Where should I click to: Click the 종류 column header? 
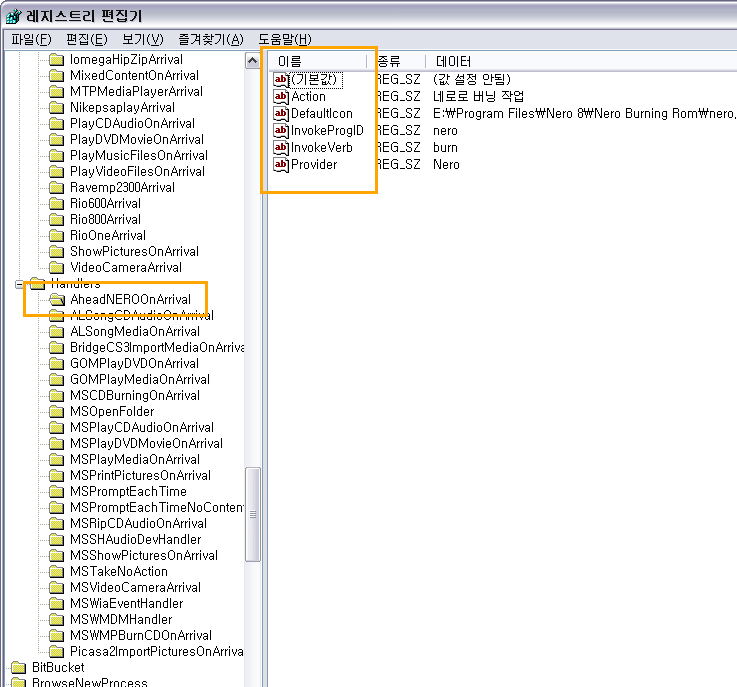[x=396, y=61]
